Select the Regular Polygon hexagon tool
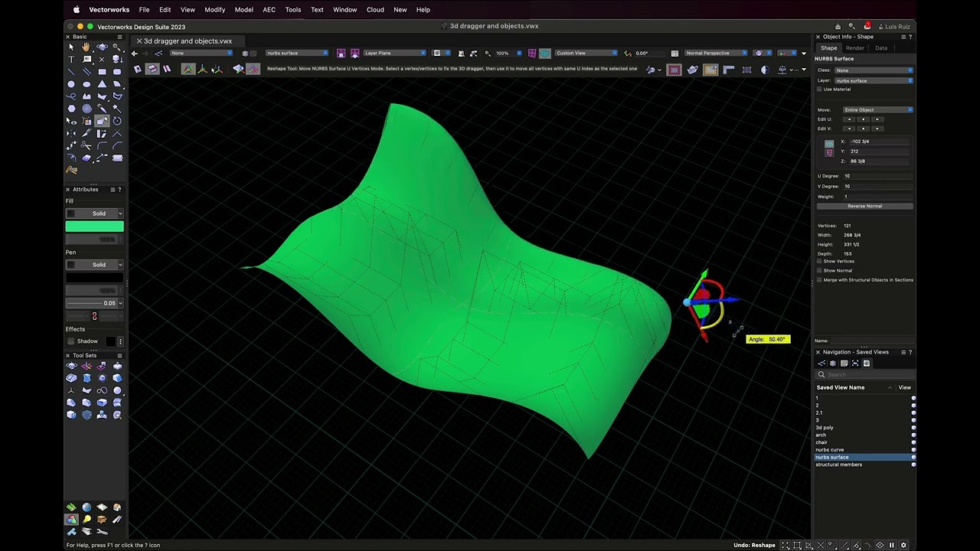Viewport: 980px width, 551px height. pyautogui.click(x=71, y=109)
